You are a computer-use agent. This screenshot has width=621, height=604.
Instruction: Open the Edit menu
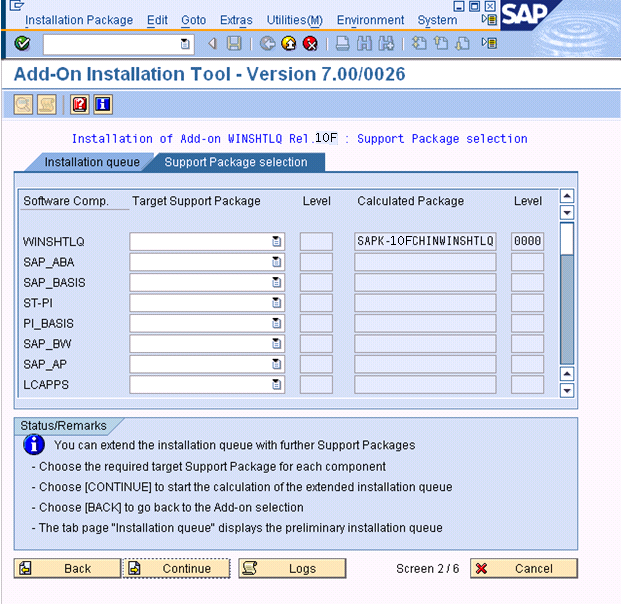(157, 20)
